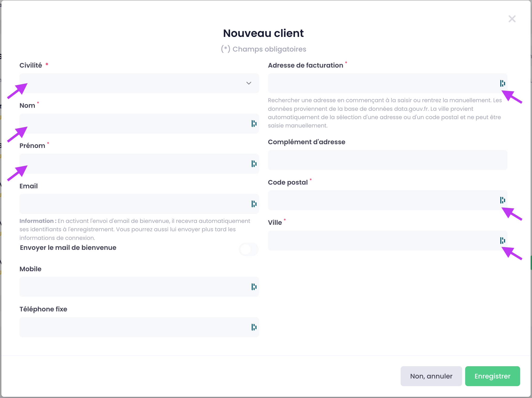The image size is (532, 398).
Task: Click into the Email input field
Action: [129, 204]
